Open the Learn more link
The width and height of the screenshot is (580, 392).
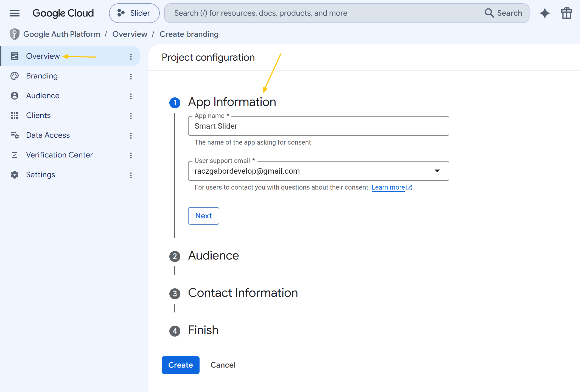388,187
